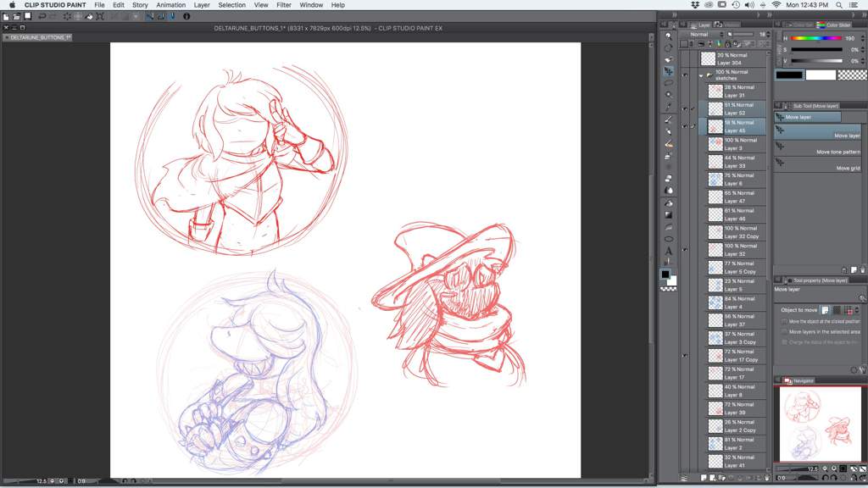868x488 pixels.
Task: Click the layer opacity value stepper
Action: point(768,34)
